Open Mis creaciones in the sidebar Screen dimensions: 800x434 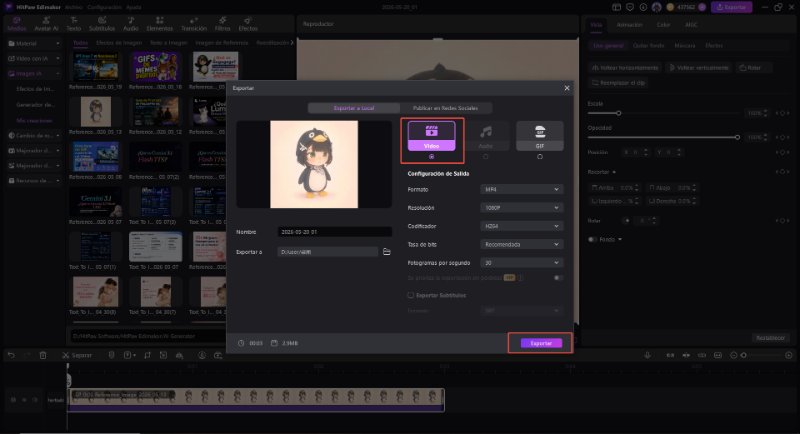(34, 120)
